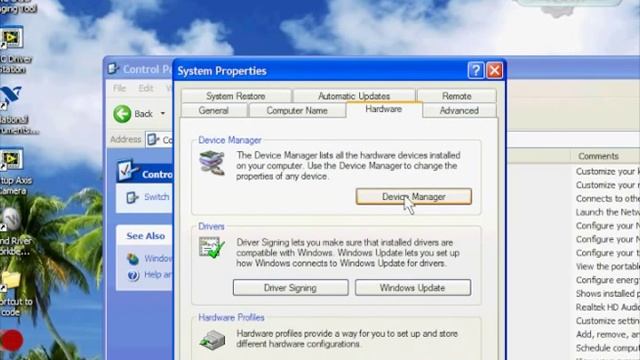Click the Windows Update globe icon in See Also
The height and width of the screenshot is (360, 640).
[133, 259]
